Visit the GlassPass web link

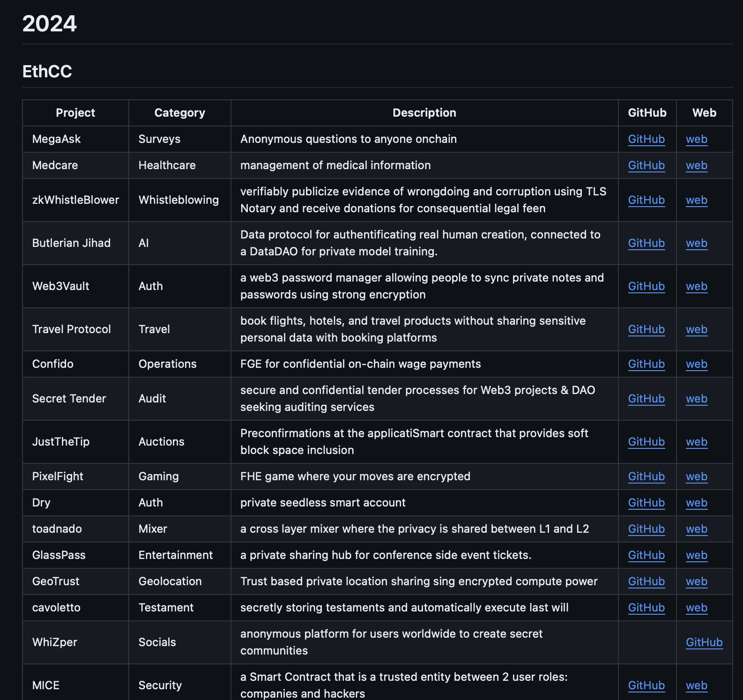[x=696, y=555]
